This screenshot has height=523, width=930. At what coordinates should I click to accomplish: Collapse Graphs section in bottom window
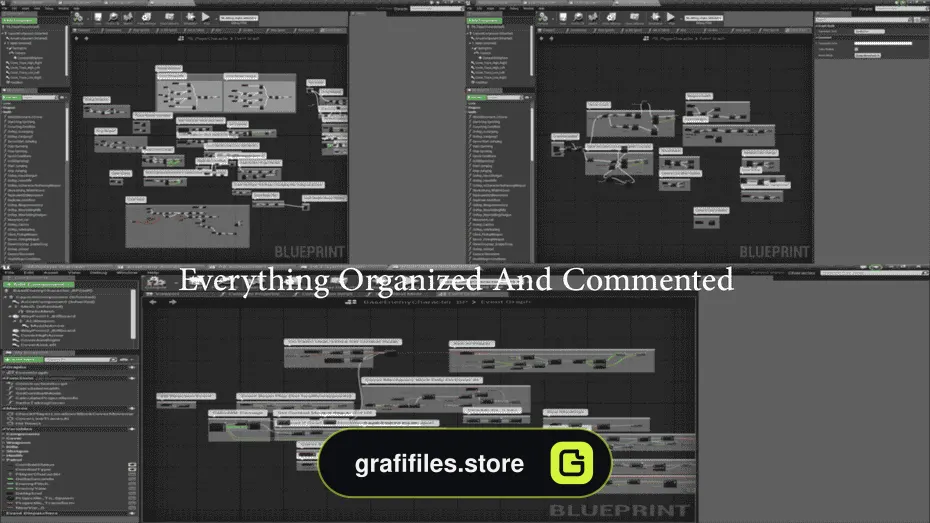pyautogui.click(x=5, y=368)
